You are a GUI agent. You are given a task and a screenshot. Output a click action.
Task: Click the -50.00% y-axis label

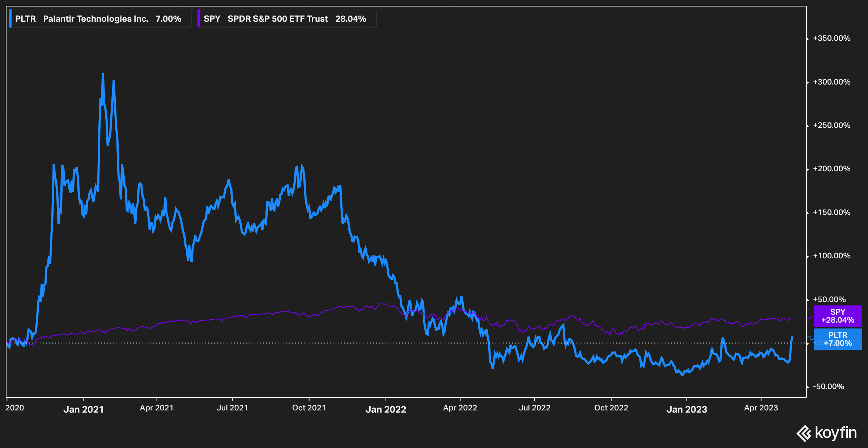829,387
